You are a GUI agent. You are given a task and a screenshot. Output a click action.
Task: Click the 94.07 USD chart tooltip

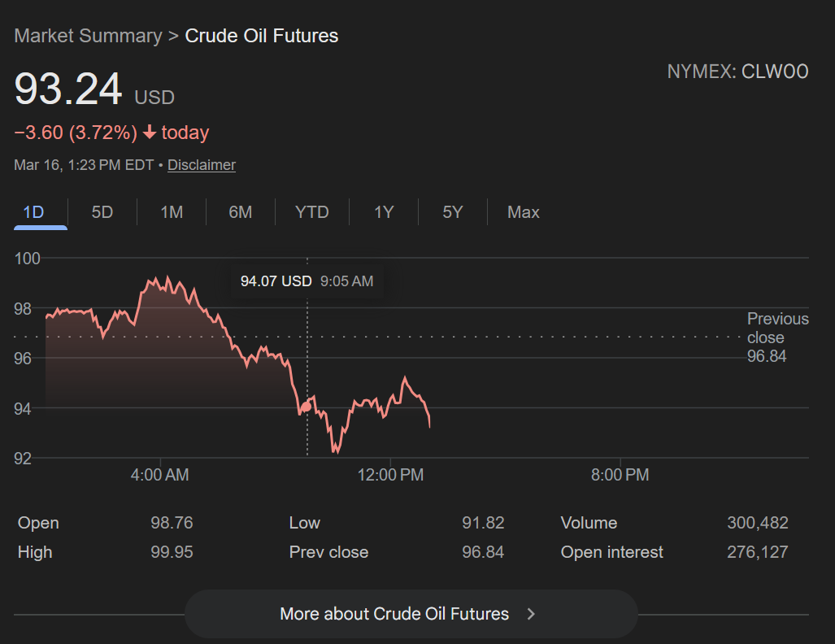(307, 281)
